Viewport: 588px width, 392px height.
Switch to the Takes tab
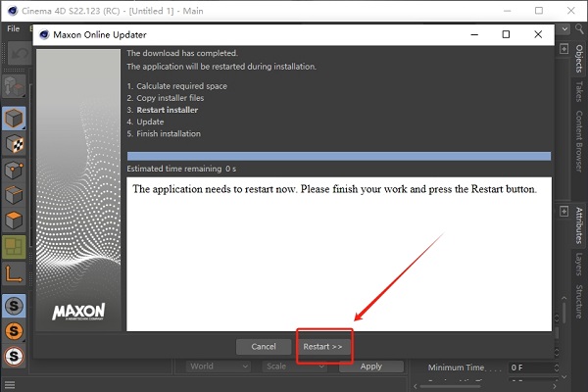[x=579, y=91]
